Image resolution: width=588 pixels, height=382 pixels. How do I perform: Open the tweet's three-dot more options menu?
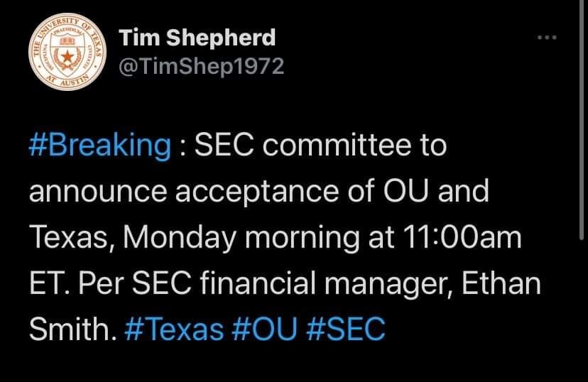click(548, 37)
